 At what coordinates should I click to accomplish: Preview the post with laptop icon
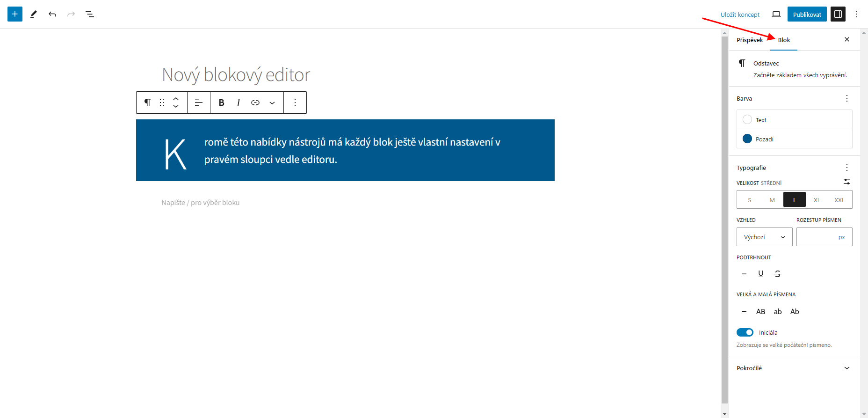[x=776, y=14]
